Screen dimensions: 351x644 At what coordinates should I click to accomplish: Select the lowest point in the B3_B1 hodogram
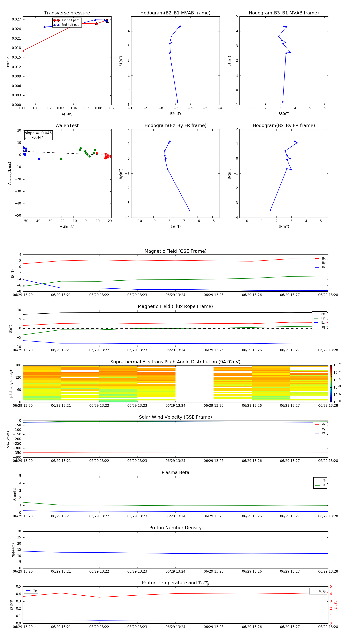pyautogui.click(x=283, y=102)
